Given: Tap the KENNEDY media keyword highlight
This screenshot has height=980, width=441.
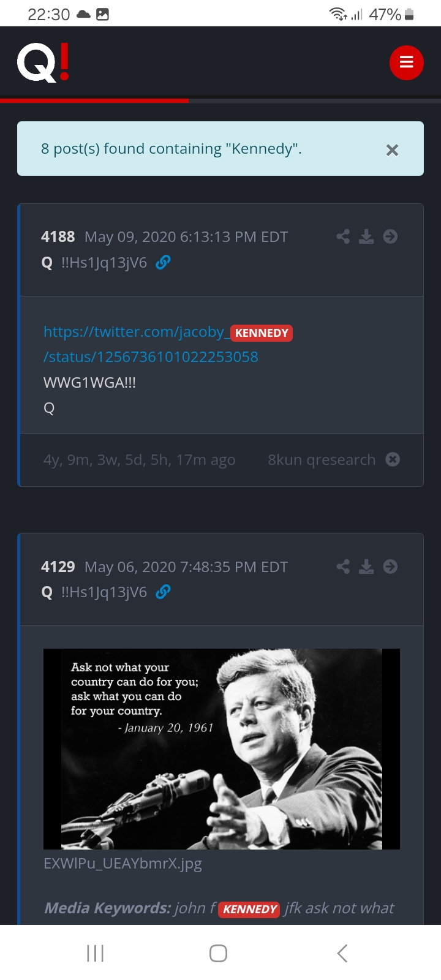Looking at the screenshot, I should tap(249, 909).
